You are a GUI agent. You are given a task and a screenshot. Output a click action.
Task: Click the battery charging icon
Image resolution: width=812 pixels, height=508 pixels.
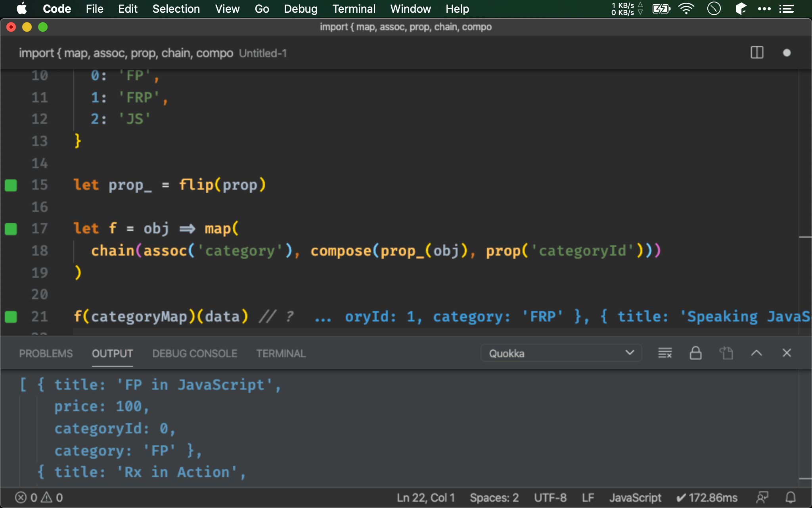point(661,9)
